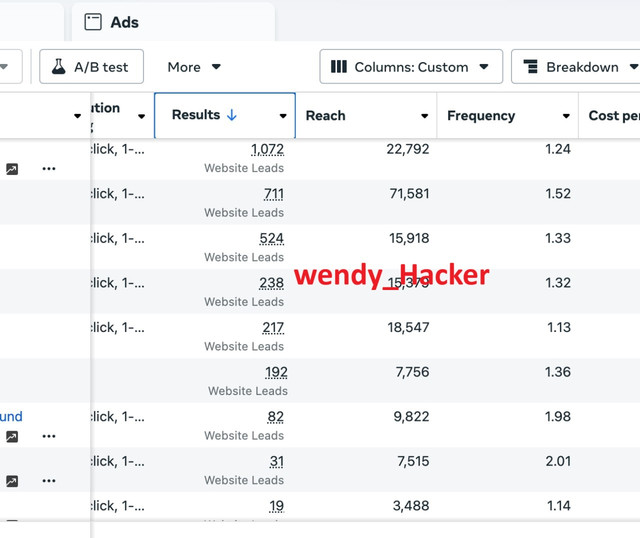Open the Reach column options arrow
640x538 pixels.
point(424,116)
